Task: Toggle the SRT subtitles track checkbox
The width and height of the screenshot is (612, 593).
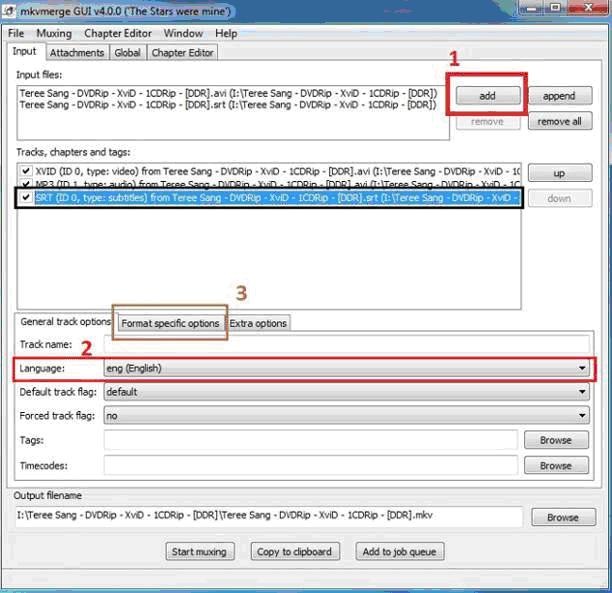Action: point(26,198)
